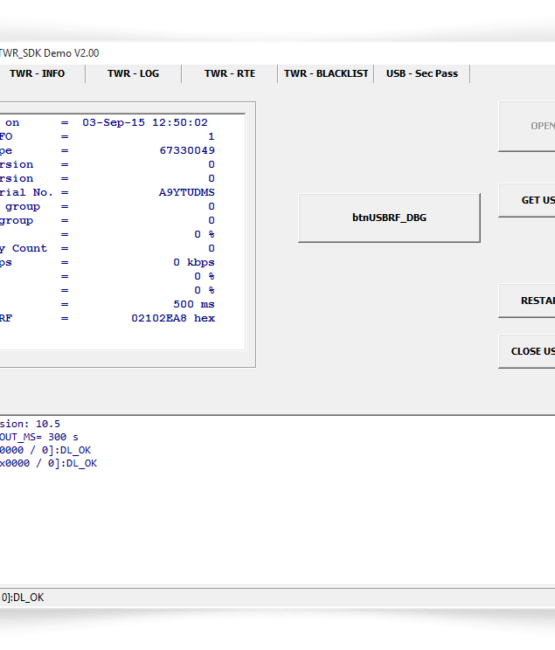Select the TWR - RTE tab
This screenshot has height=650, width=555.
230,74
